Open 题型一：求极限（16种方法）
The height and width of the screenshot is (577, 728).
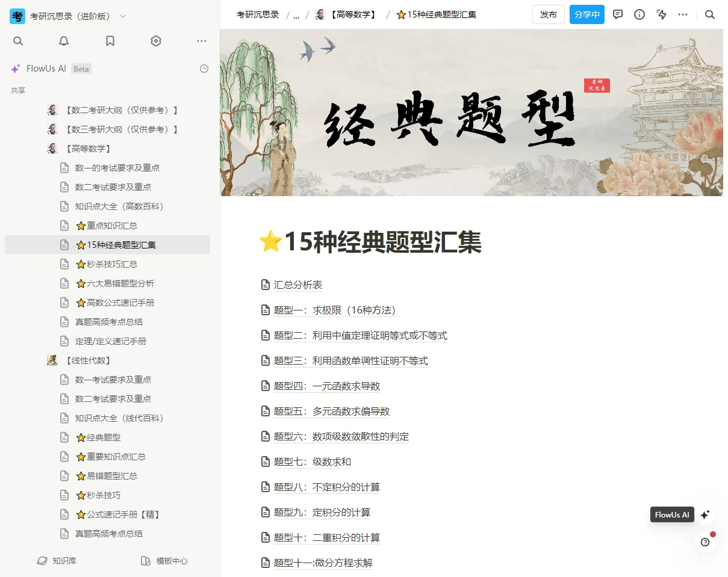336,310
